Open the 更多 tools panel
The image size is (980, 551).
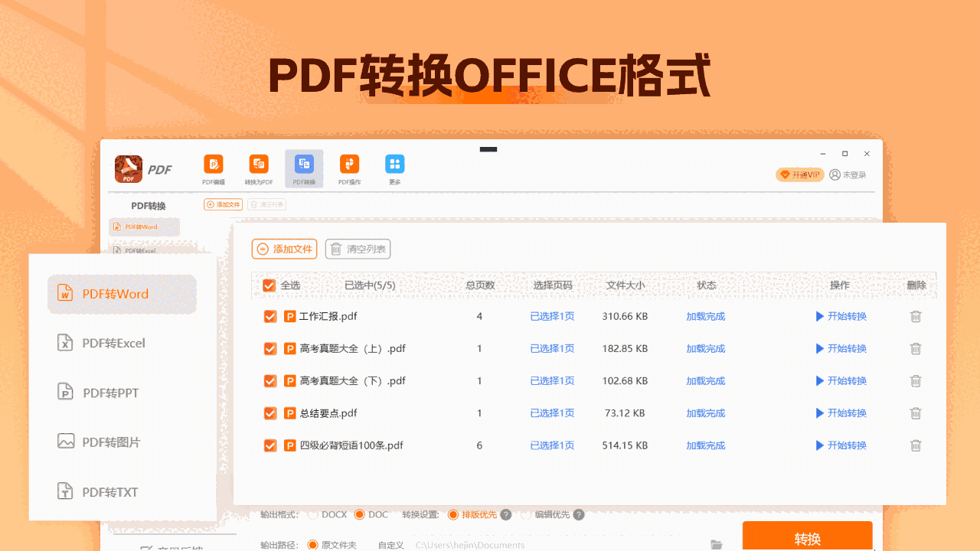tap(394, 168)
